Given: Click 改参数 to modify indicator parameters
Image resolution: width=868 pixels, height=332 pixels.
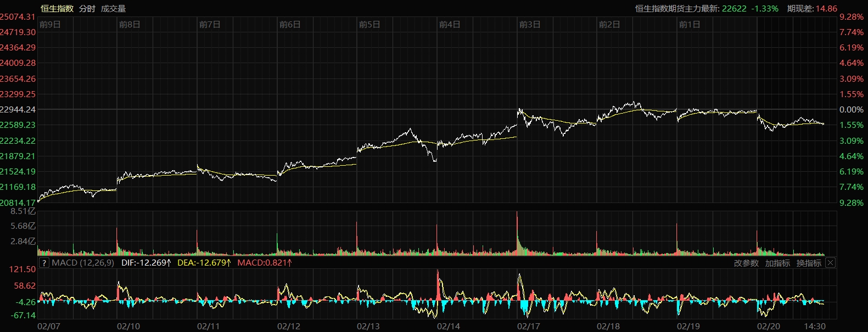Looking at the screenshot, I should point(746,263).
